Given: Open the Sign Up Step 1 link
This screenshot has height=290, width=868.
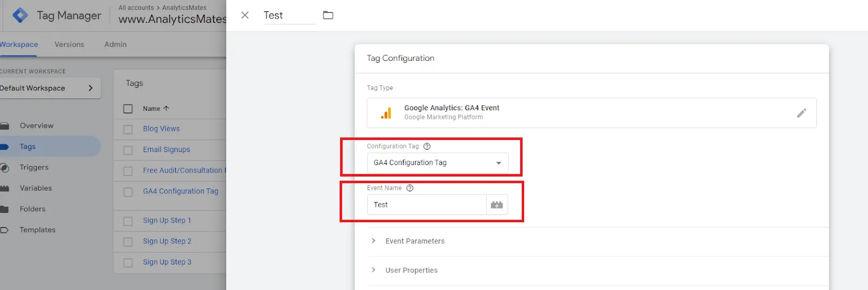Looking at the screenshot, I should click(167, 220).
